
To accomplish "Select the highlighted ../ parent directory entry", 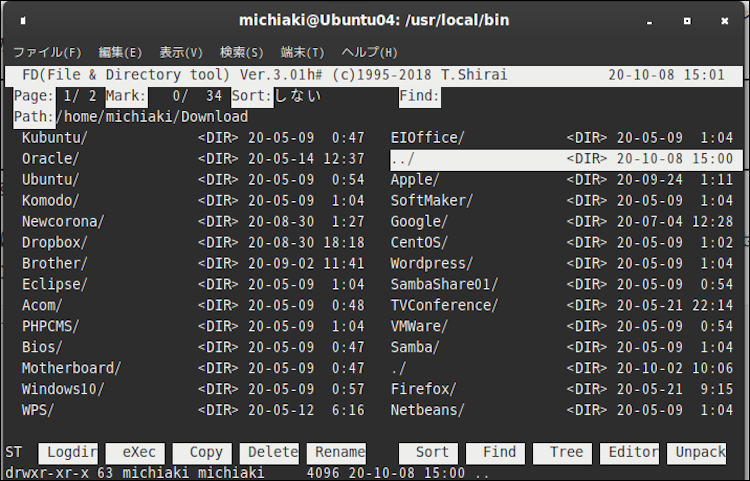I will [566, 160].
